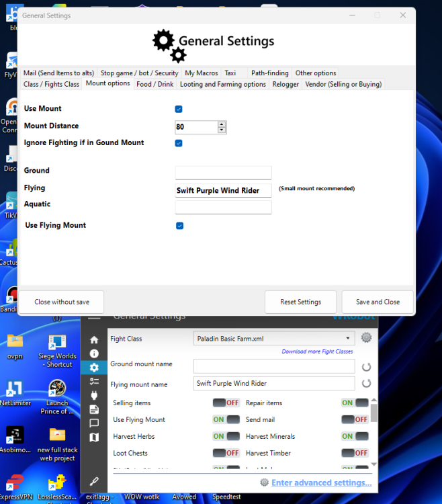Refresh the Ground mount name field
Viewport: 442px width, 504px height.
pos(366,367)
